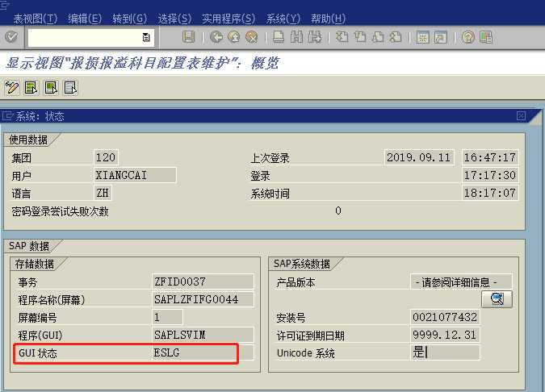The width and height of the screenshot is (545, 392).
Task: Open the 帮助(H) menu
Action: (x=328, y=19)
